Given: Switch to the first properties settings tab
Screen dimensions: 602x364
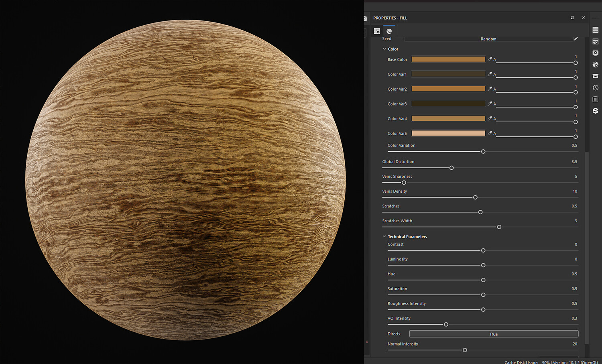Looking at the screenshot, I should click(x=377, y=31).
